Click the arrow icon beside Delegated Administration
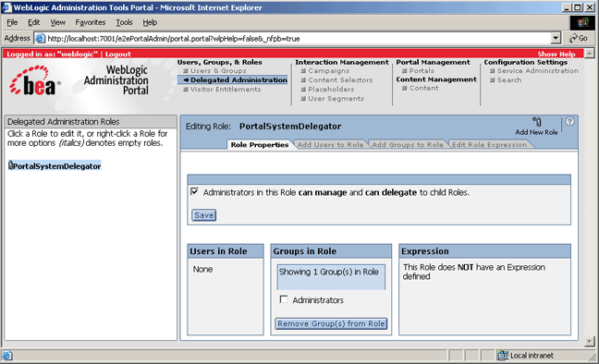 (186, 79)
